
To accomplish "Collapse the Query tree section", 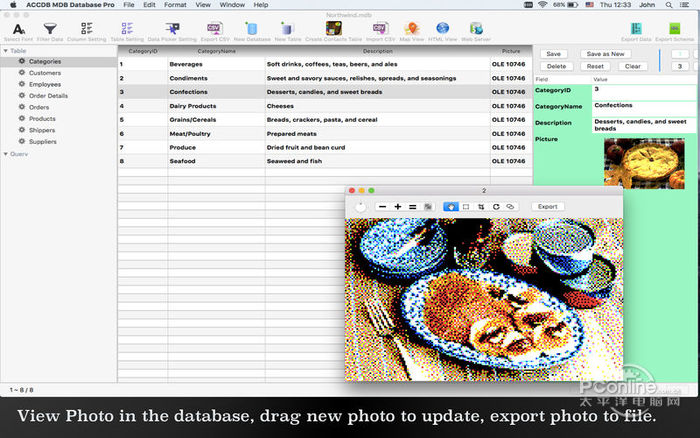I will pos(5,154).
